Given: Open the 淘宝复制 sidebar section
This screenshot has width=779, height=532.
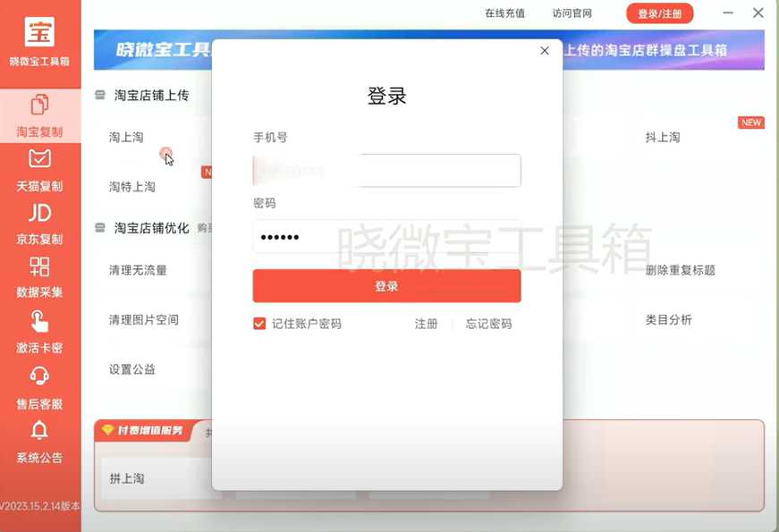Looking at the screenshot, I should 39,115.
